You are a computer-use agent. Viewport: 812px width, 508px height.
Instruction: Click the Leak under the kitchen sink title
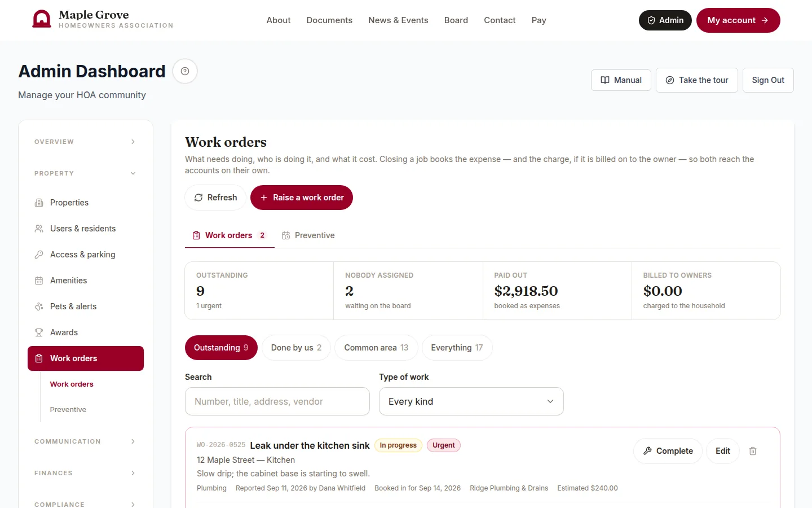[310, 445]
